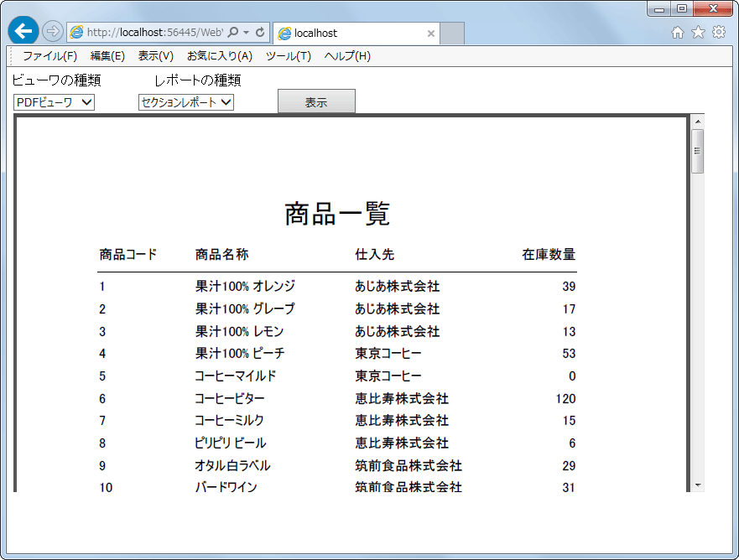
Task: Click the browser Forward arrow button
Action: [52, 32]
